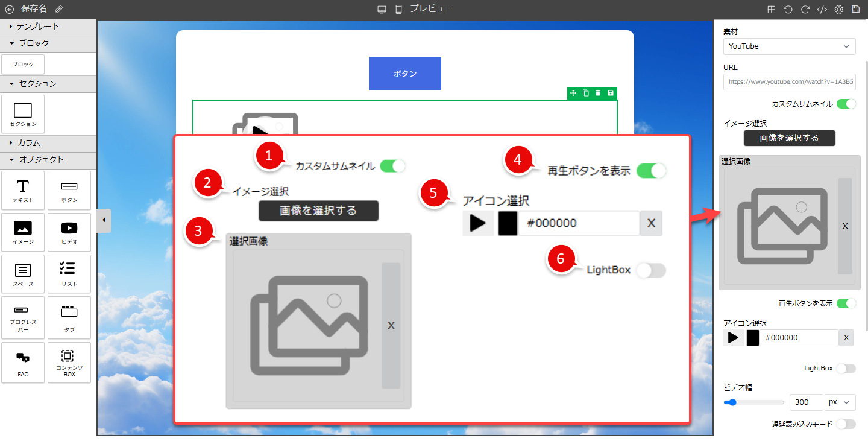Open the settings gear in the top bar

coord(838,9)
